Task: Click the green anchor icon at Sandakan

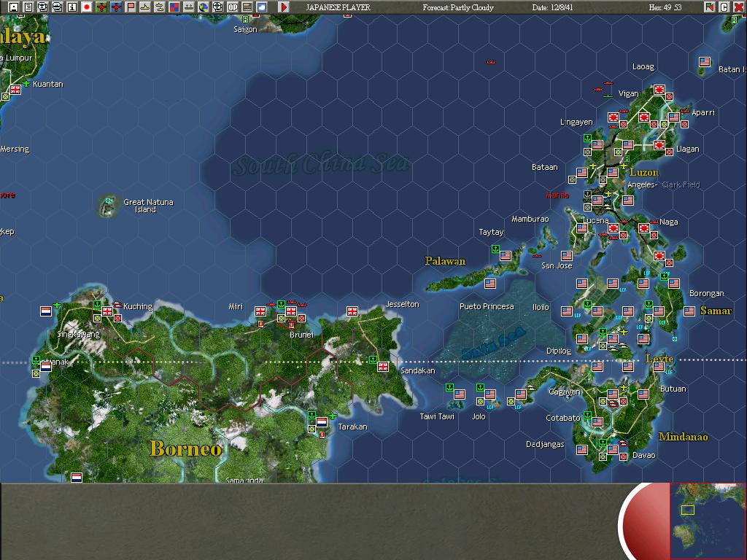Action: pyautogui.click(x=373, y=360)
